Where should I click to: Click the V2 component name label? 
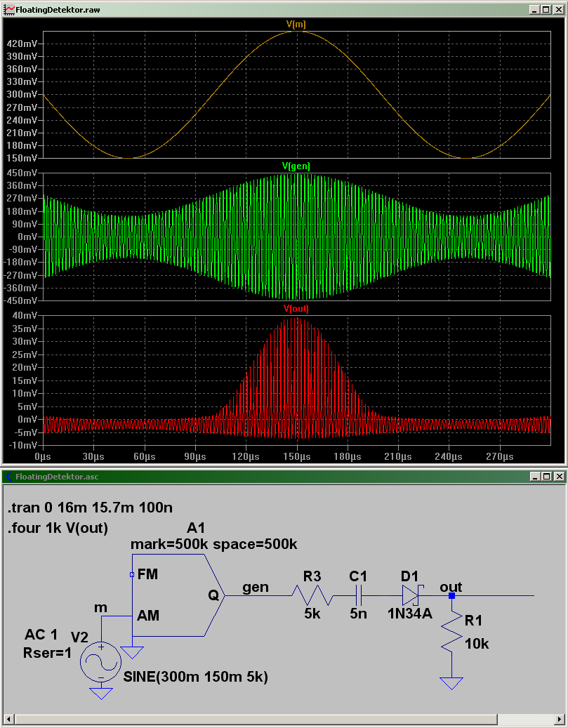[79, 637]
